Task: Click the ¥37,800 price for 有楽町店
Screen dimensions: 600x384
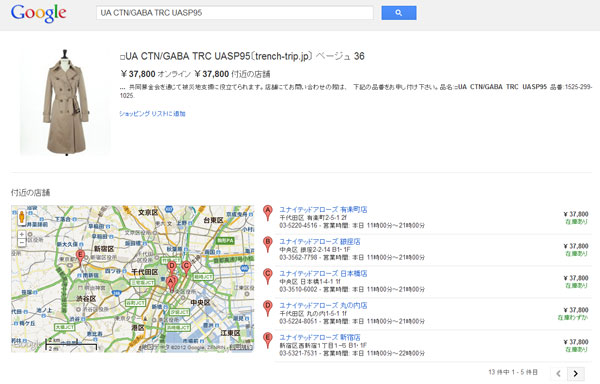Action: click(x=576, y=214)
